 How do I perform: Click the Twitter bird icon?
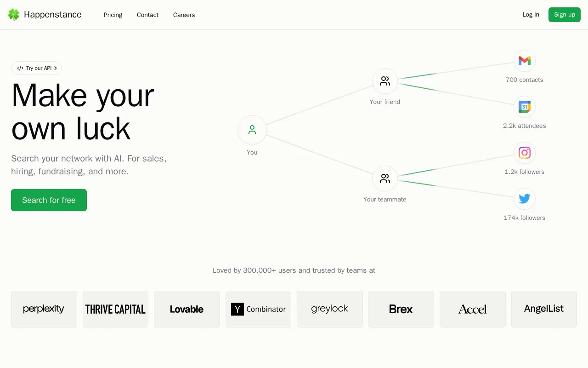(525, 199)
